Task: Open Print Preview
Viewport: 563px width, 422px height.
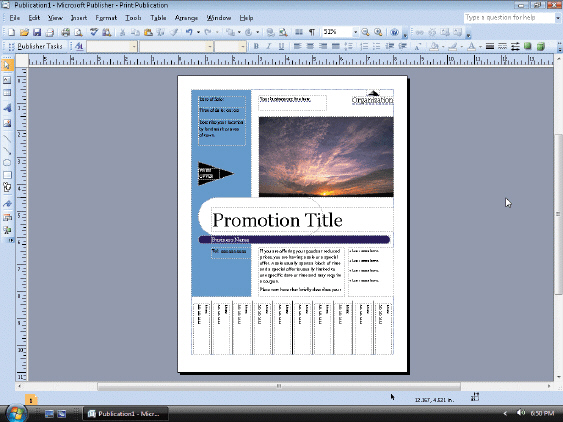Action: click(78, 32)
